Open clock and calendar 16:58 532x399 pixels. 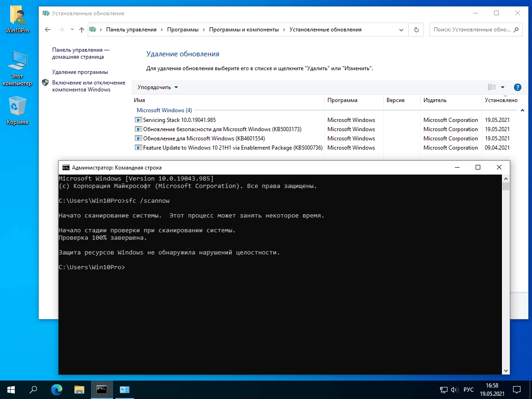[492, 389]
